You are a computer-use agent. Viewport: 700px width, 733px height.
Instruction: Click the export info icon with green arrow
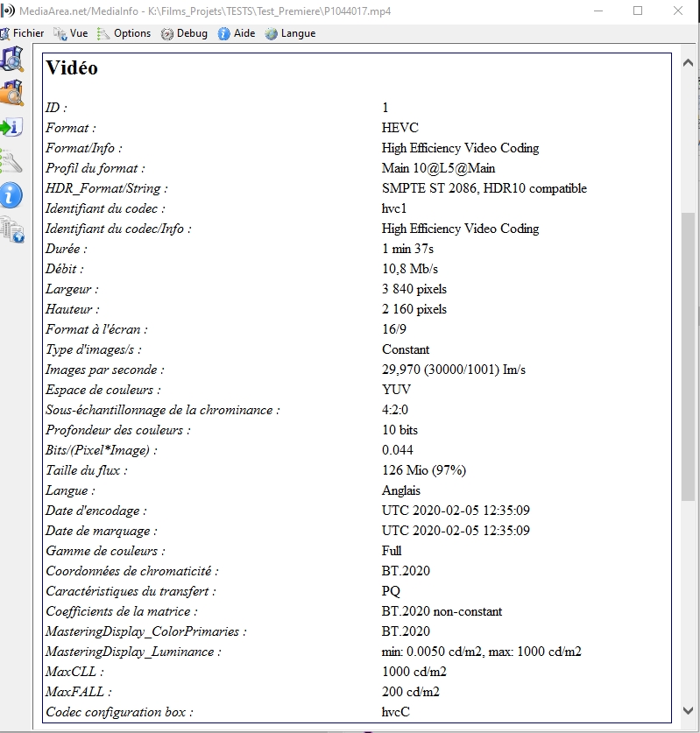[x=11, y=127]
